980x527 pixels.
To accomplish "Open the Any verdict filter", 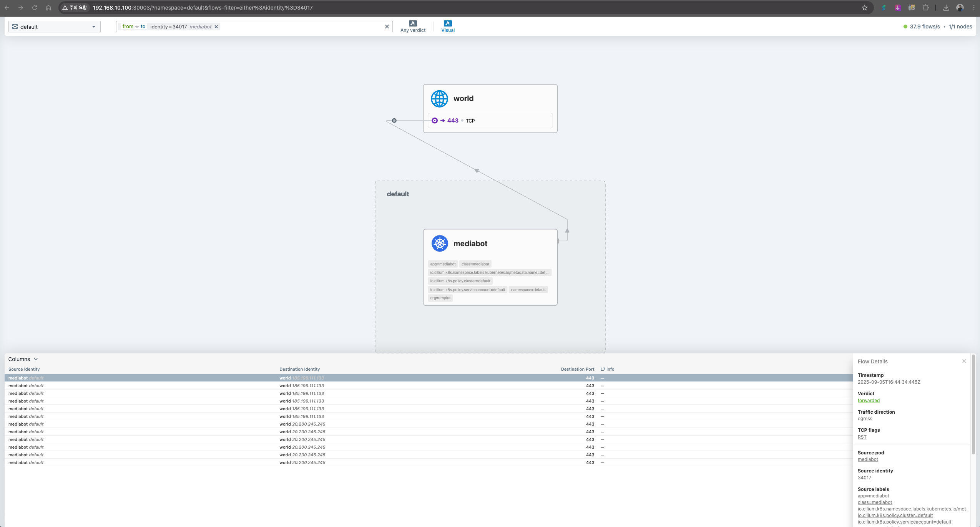I will click(x=413, y=27).
